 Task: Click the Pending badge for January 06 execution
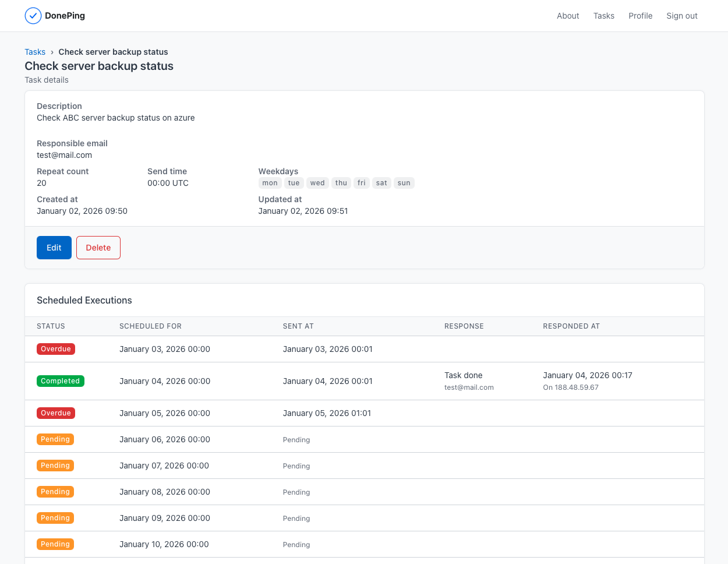(x=55, y=439)
